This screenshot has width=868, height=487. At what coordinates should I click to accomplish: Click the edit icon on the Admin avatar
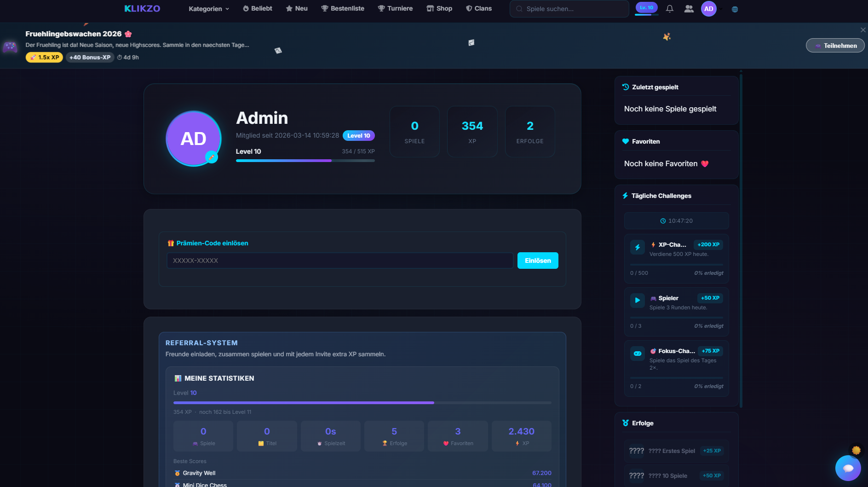tap(212, 157)
